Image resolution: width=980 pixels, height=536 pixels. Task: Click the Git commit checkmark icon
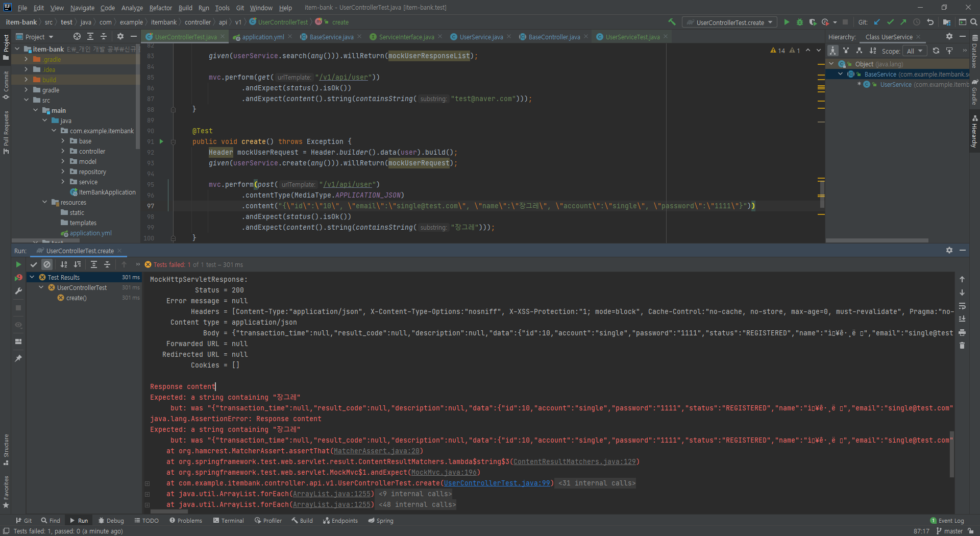(890, 22)
